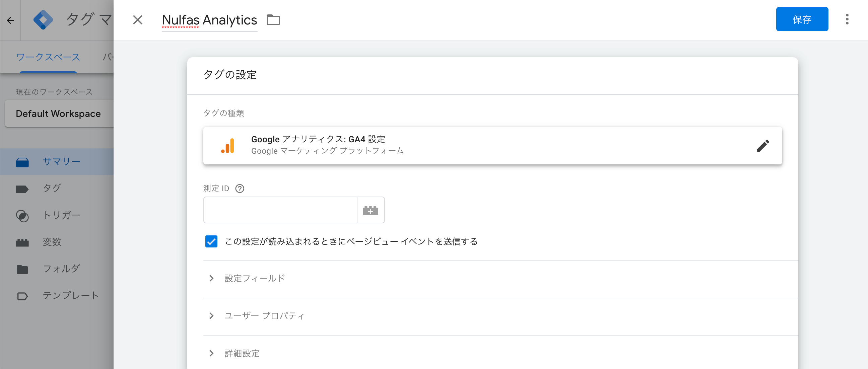The height and width of the screenshot is (369, 868).
Task: Open フォルダ in the sidebar
Action: (57, 269)
